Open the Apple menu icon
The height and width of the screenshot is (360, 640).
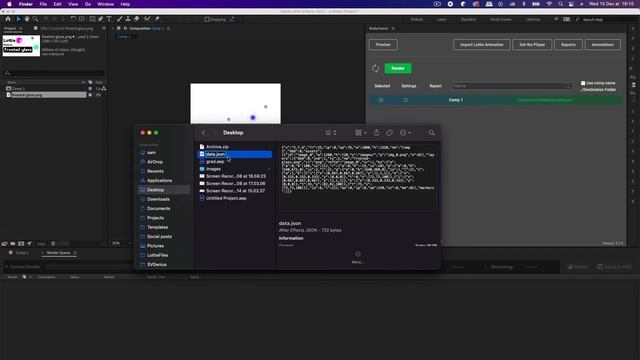click(9, 4)
